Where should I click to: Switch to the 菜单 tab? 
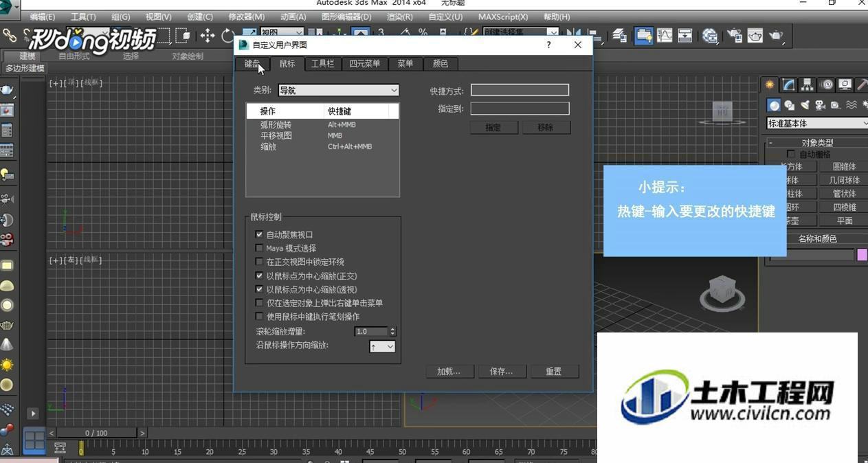(x=405, y=64)
